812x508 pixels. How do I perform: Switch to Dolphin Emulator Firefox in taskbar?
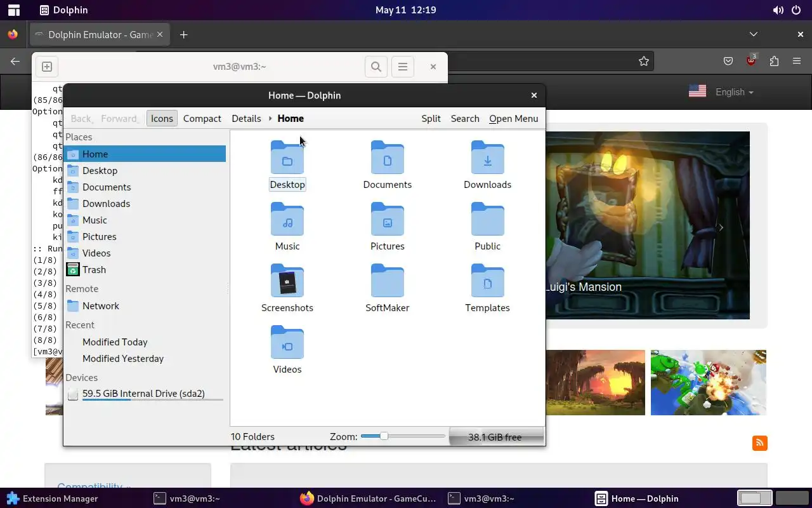coord(368,498)
